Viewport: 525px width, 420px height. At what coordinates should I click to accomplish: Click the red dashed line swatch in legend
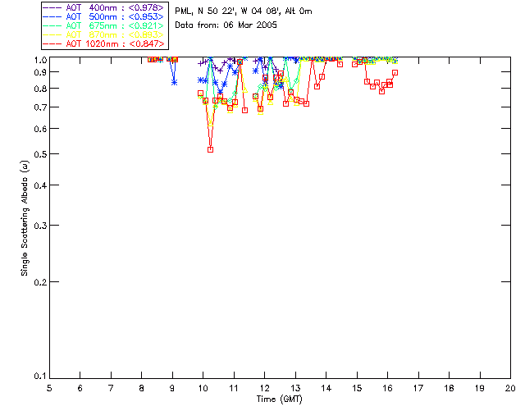click(52, 43)
